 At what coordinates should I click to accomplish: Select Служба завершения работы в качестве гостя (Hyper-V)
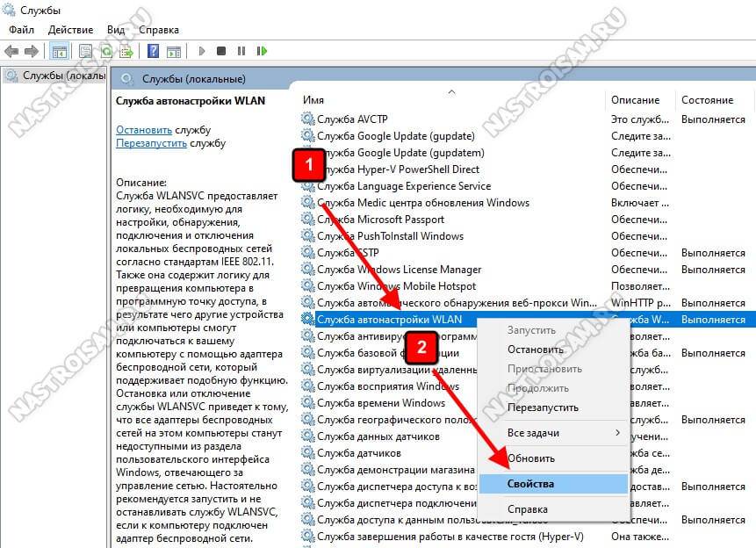(450, 537)
